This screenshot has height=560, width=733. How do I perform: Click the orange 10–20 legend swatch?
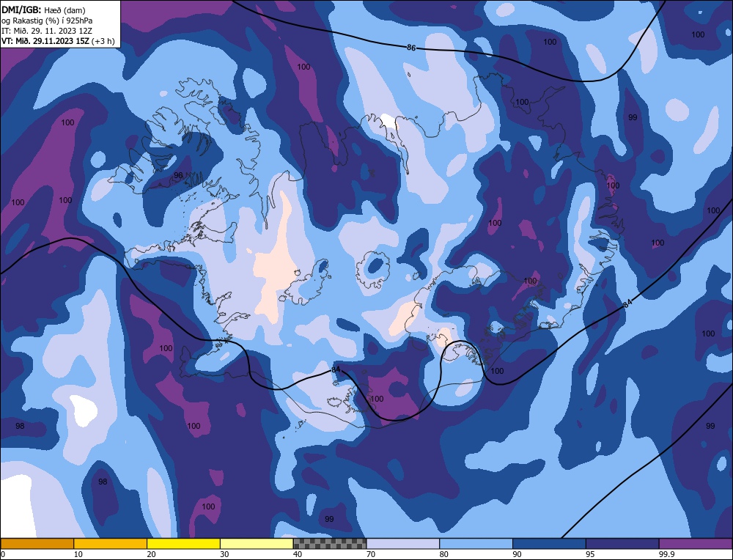[x=111, y=544]
